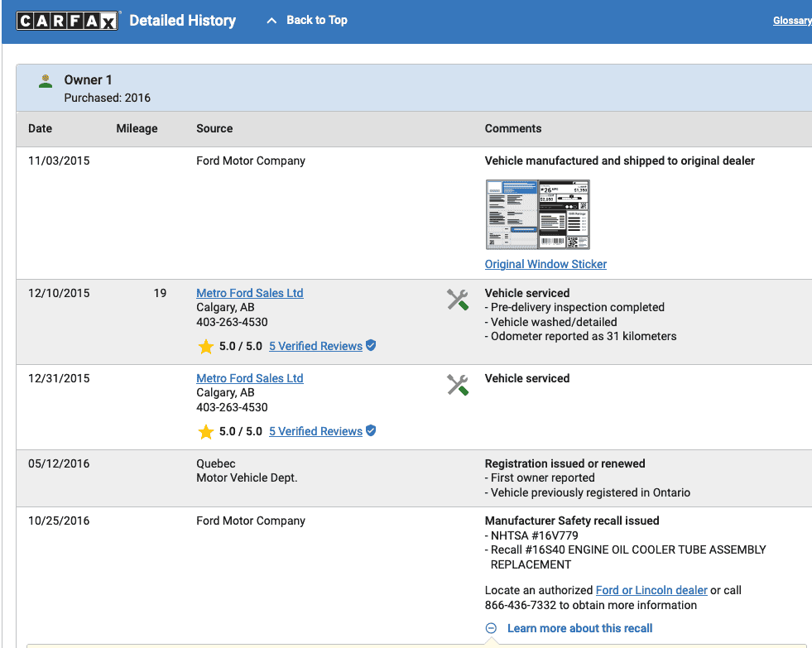The height and width of the screenshot is (648, 812).
Task: Click Ford Motor Company source on 10/25/2016
Action: [x=251, y=521]
